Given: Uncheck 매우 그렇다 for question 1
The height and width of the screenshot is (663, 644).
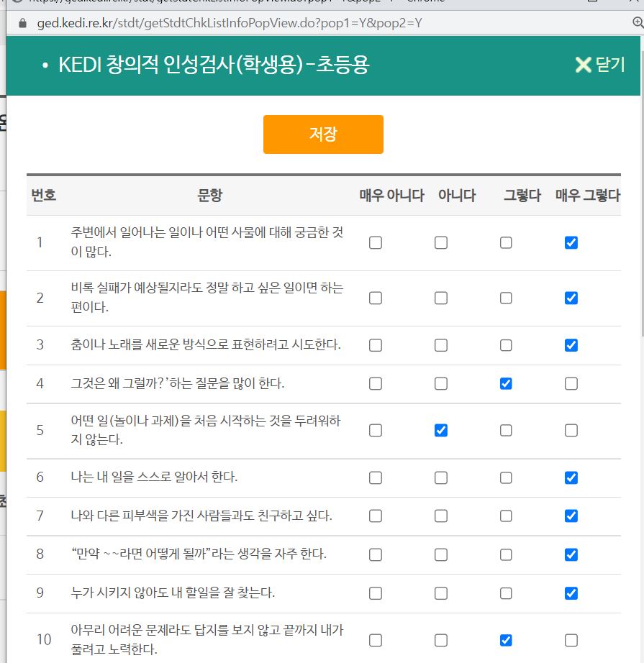Looking at the screenshot, I should (571, 243).
